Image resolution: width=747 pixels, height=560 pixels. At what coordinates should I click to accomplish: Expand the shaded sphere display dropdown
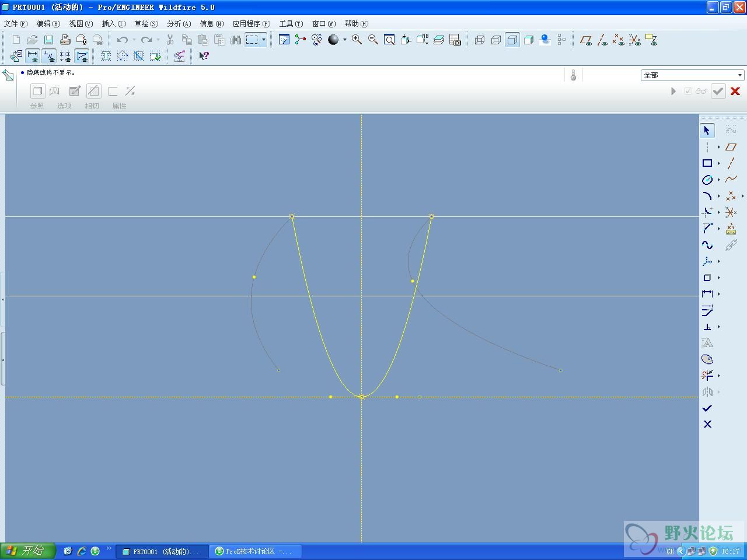pyautogui.click(x=344, y=40)
